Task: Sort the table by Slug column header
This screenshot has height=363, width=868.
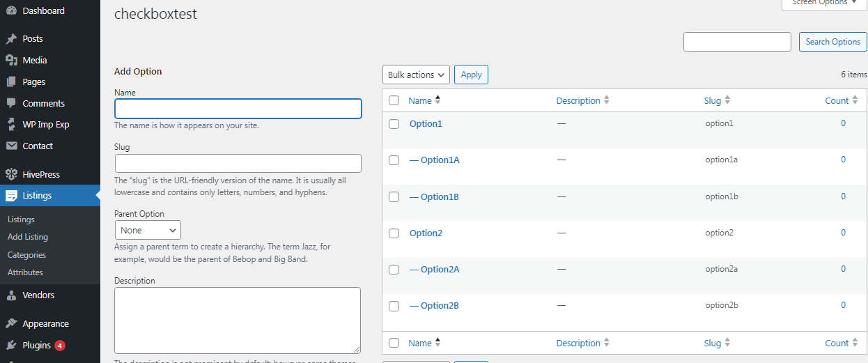Action: 713,100
